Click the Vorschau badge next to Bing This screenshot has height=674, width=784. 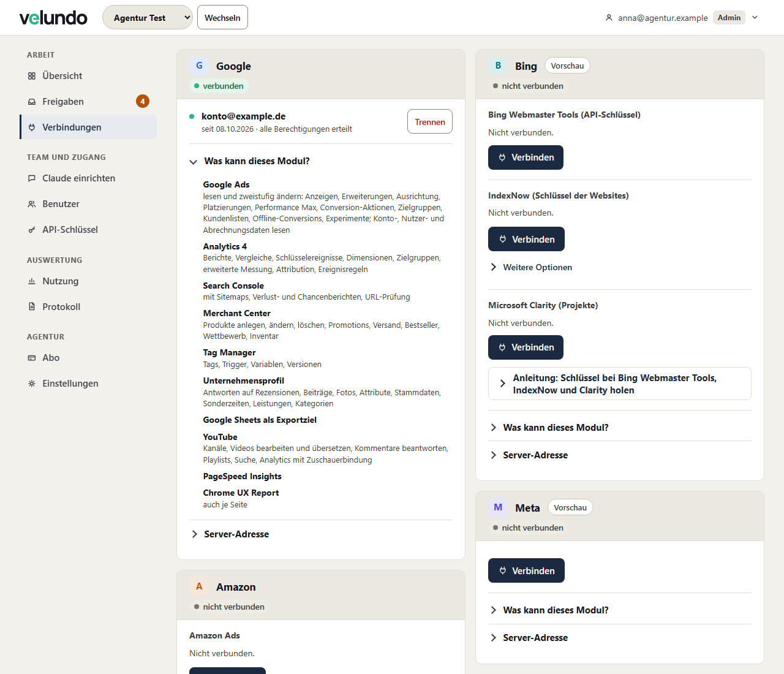coord(567,66)
